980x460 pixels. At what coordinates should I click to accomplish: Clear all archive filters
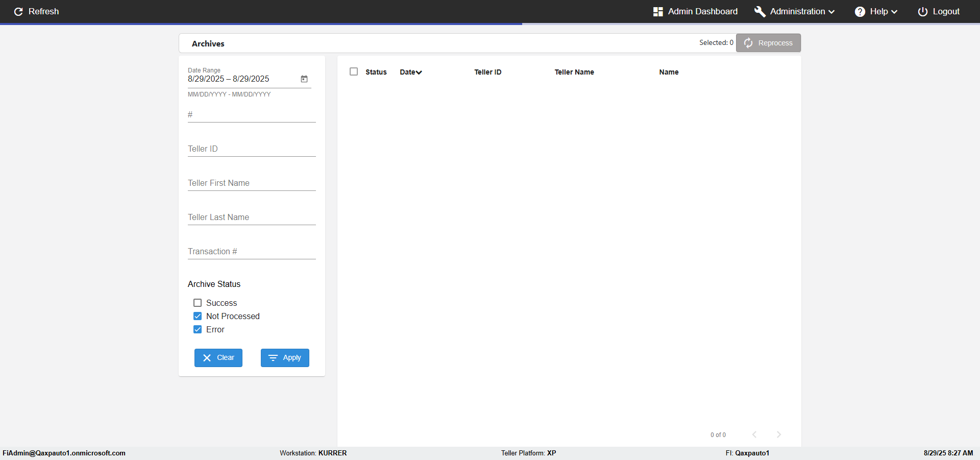click(218, 358)
